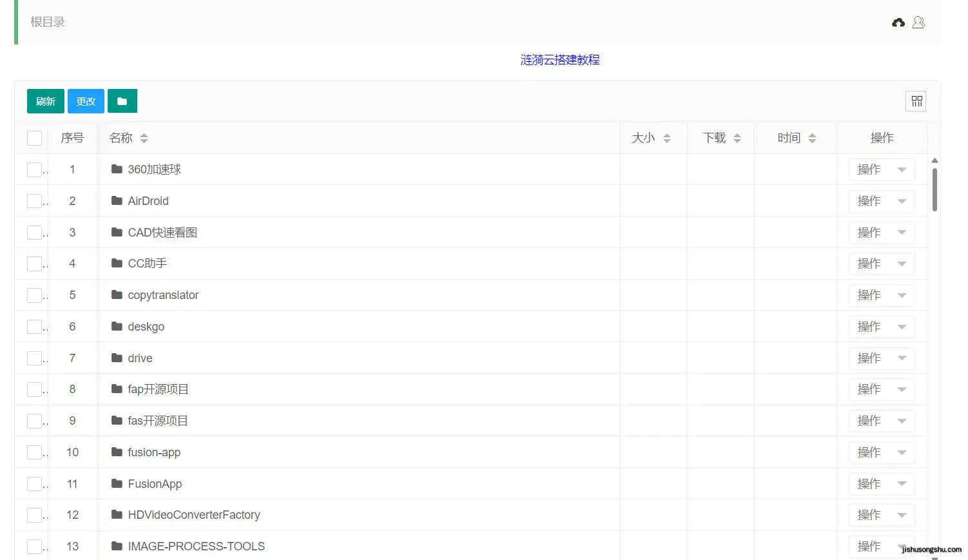The height and width of the screenshot is (560, 968).
Task: Open 操作 dropdown for HDVideoConverterFactory
Action: click(x=882, y=515)
